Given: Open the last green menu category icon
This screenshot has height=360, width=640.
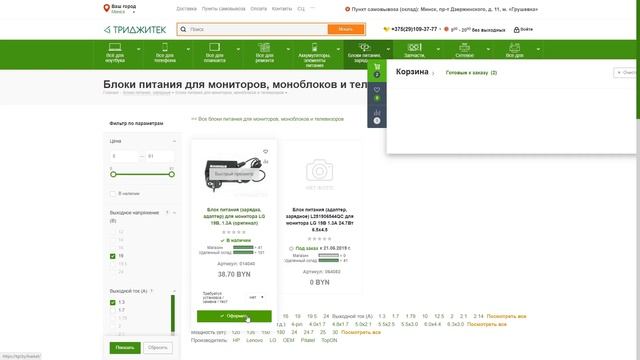Looking at the screenshot, I should point(515,47).
